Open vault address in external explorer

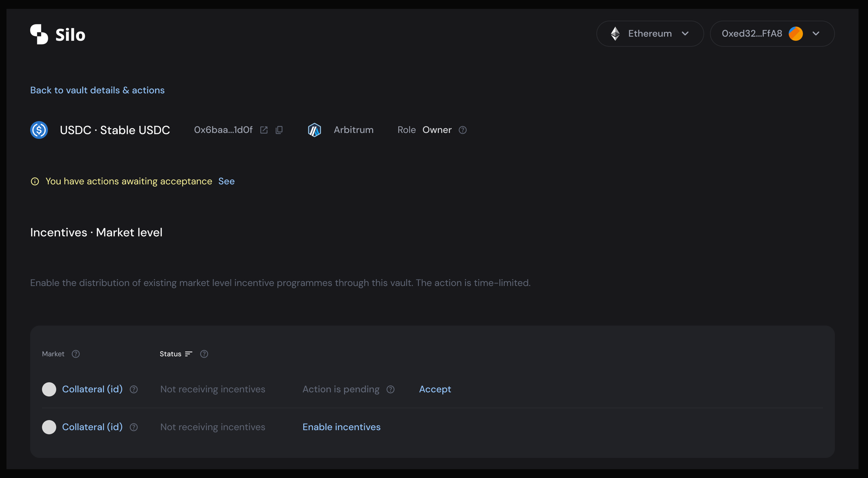point(264,130)
